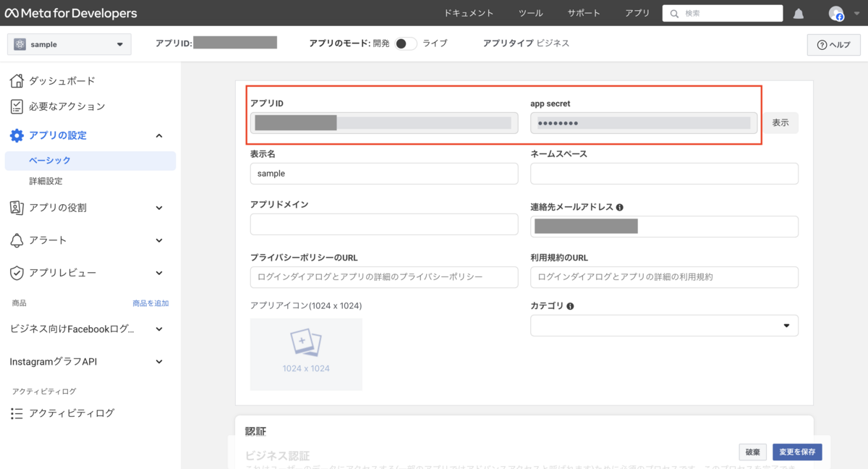Expand the アプリレビュー section chevron

pos(159,273)
